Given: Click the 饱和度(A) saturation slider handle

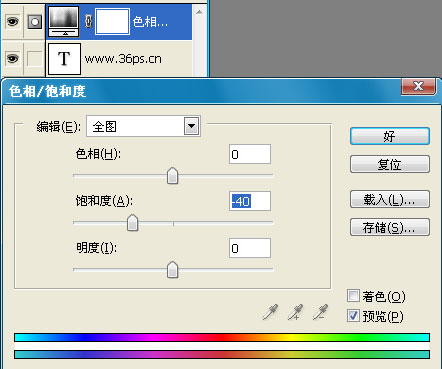Looking at the screenshot, I should tap(132, 223).
